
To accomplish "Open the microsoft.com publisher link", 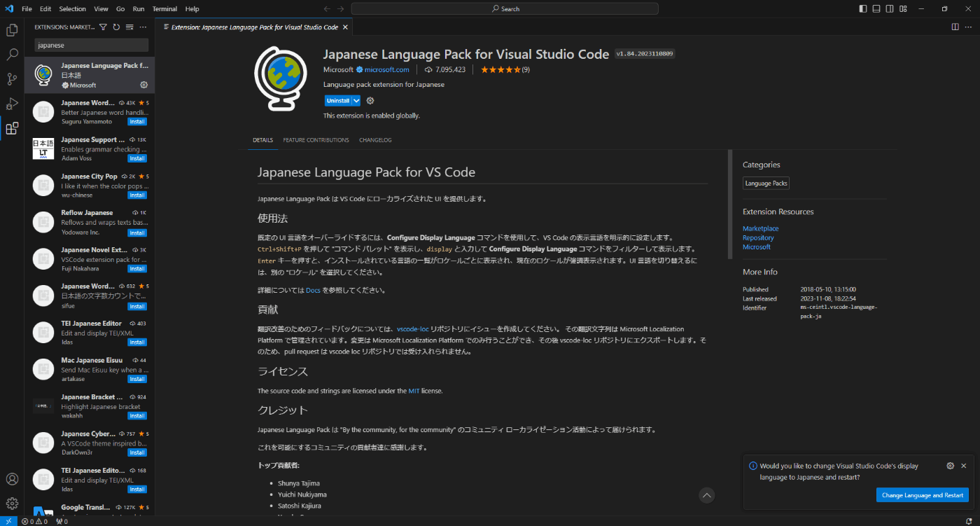I will tap(386, 70).
